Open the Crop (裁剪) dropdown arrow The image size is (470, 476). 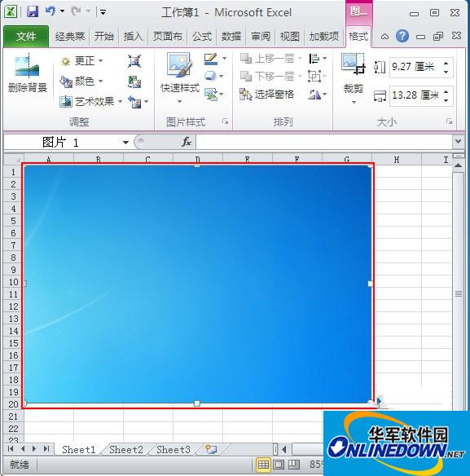coord(354,103)
